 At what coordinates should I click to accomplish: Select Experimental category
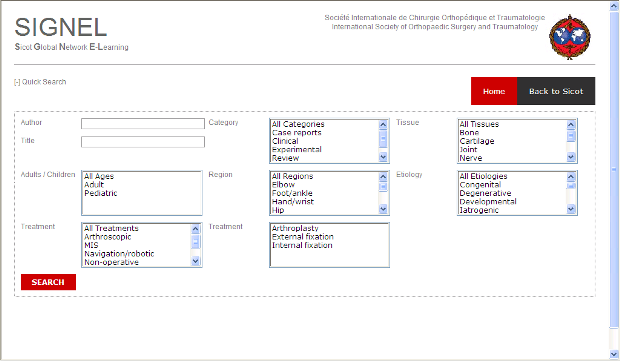click(297, 149)
